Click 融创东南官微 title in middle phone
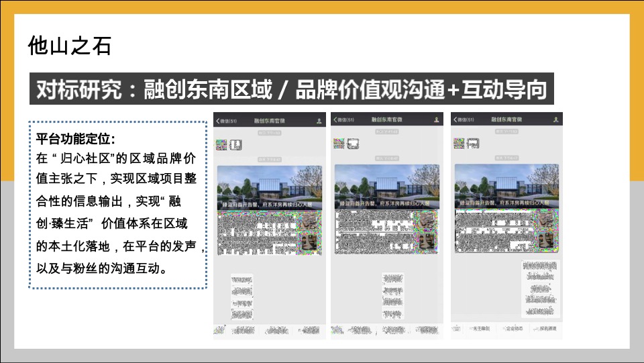Screen dimensions: 644x363 pyautogui.click(x=386, y=119)
